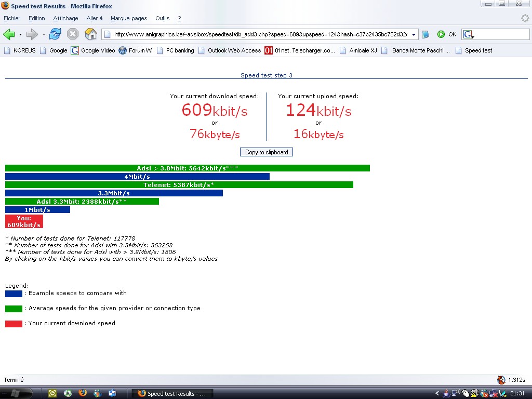Click in the Google search field
This screenshot has height=399, width=532.
[x=499, y=35]
